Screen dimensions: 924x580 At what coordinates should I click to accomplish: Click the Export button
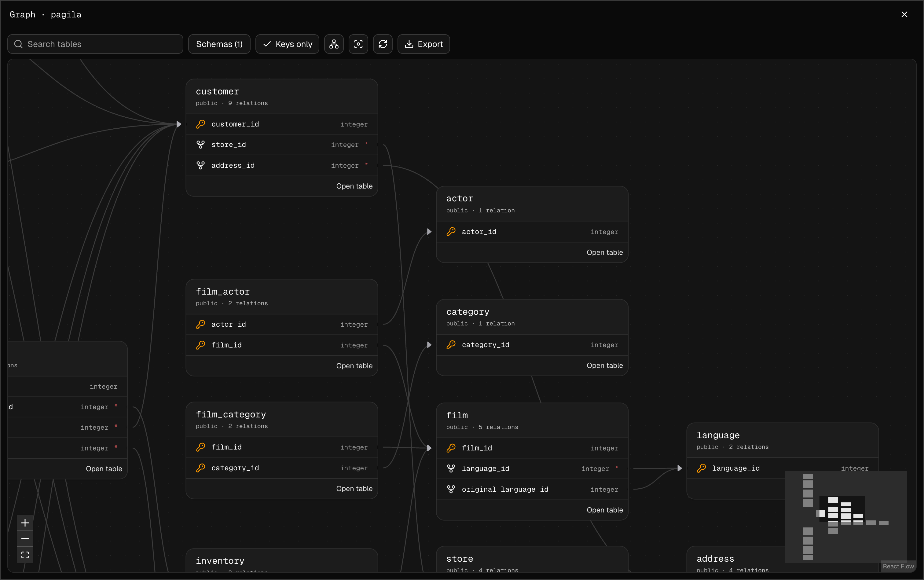(x=424, y=44)
